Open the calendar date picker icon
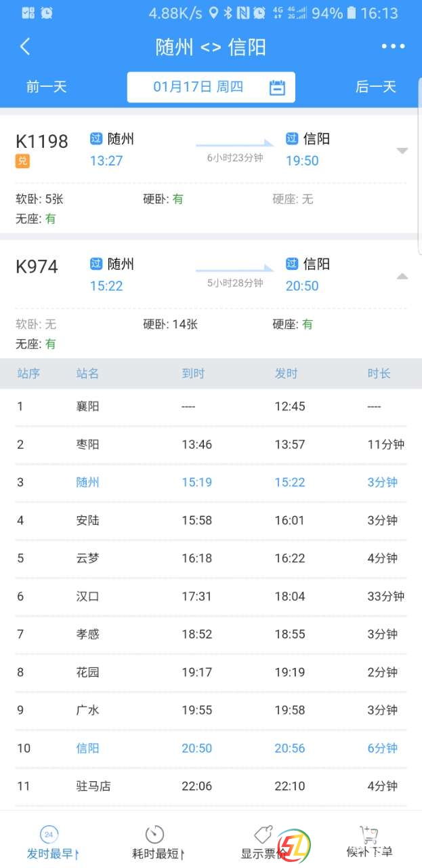 click(277, 87)
